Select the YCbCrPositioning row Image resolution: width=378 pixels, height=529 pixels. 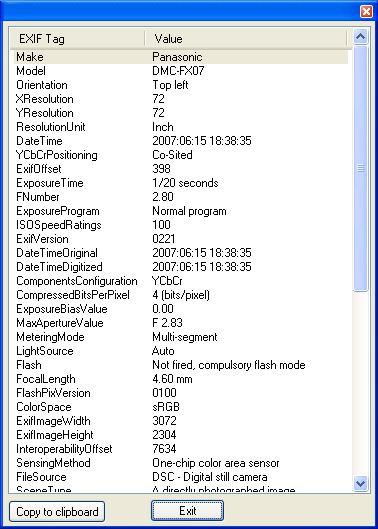[181, 155]
